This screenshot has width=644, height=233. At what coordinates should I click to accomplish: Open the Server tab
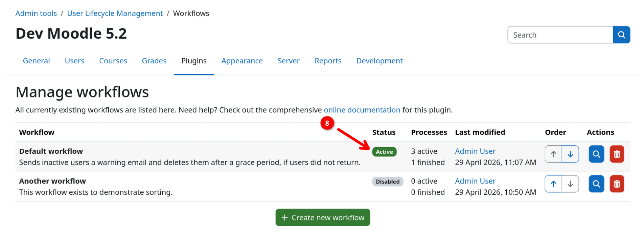[x=289, y=61]
